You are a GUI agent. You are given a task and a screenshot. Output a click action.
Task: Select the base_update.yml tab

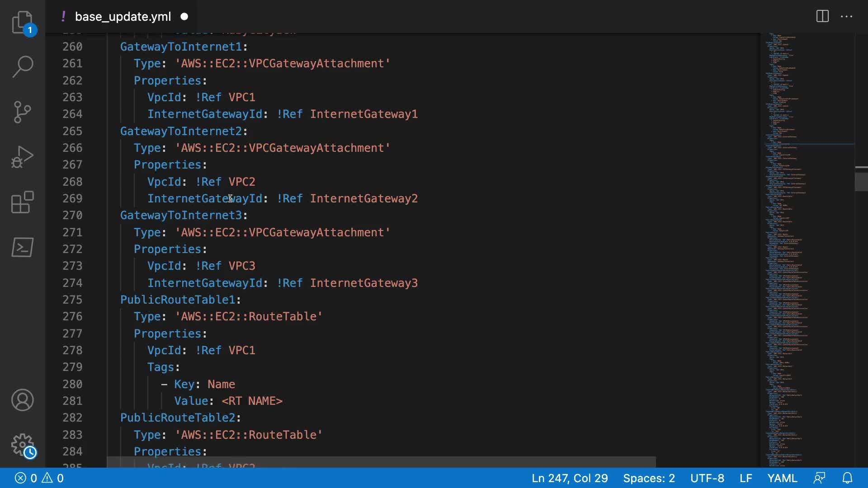(x=123, y=17)
